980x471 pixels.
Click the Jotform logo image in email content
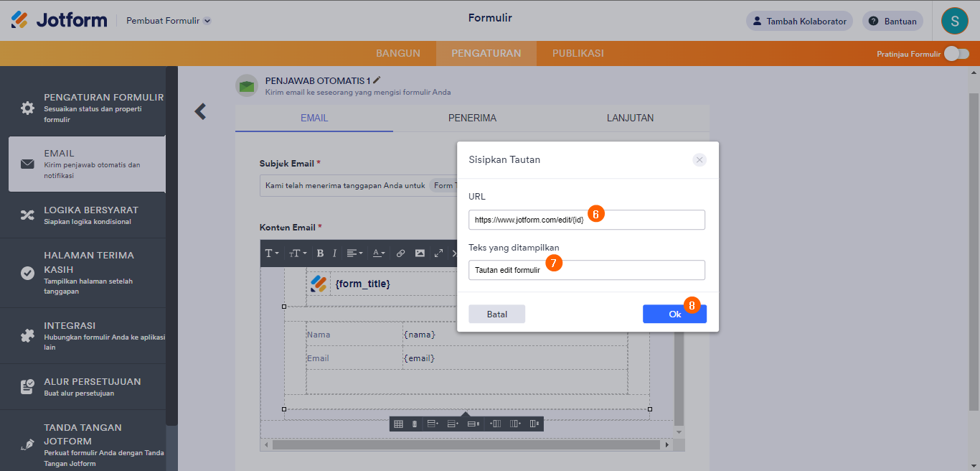pyautogui.click(x=319, y=284)
